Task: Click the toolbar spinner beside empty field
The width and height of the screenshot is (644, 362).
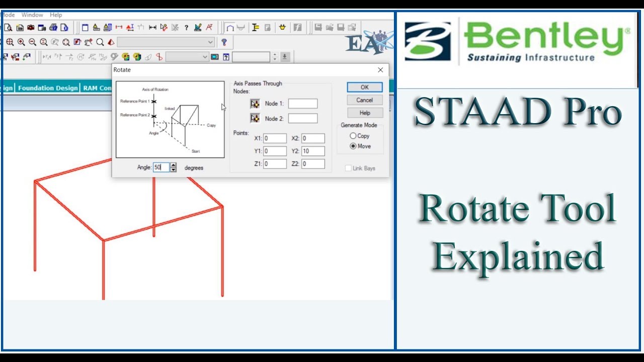Action: pos(275,57)
